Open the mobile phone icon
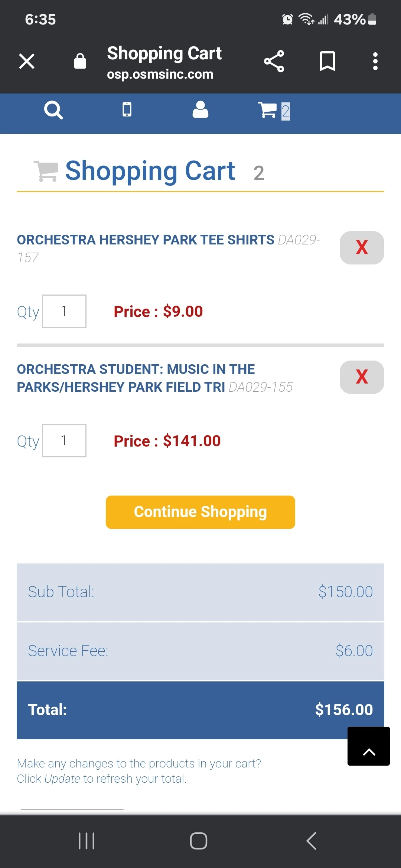The width and height of the screenshot is (401, 868). (127, 110)
